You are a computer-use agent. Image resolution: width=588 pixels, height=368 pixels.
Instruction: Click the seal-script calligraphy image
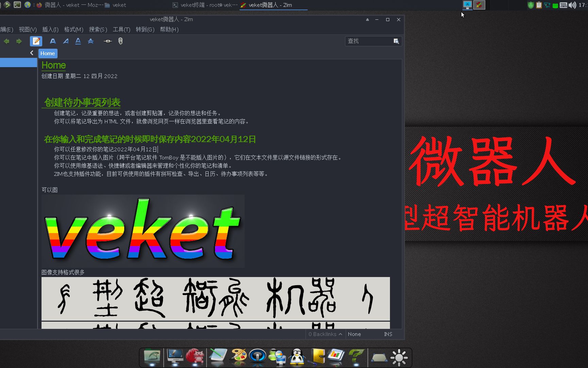(x=215, y=299)
